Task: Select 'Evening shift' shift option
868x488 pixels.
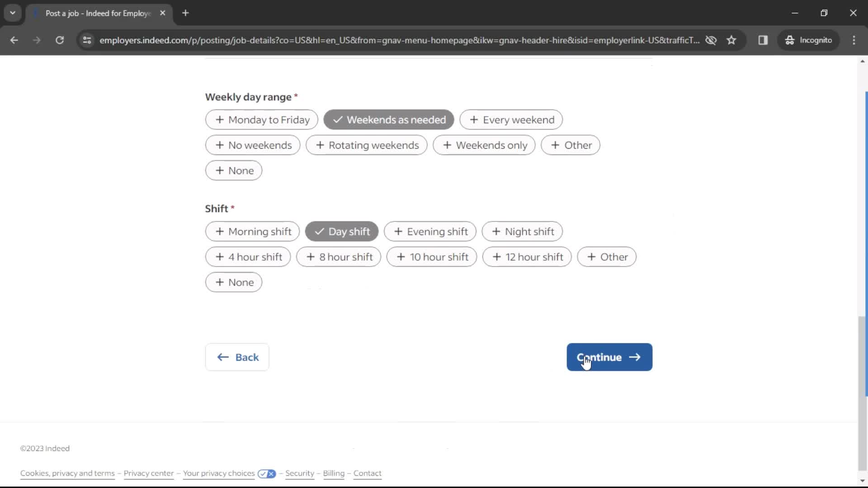Action: coord(431,231)
